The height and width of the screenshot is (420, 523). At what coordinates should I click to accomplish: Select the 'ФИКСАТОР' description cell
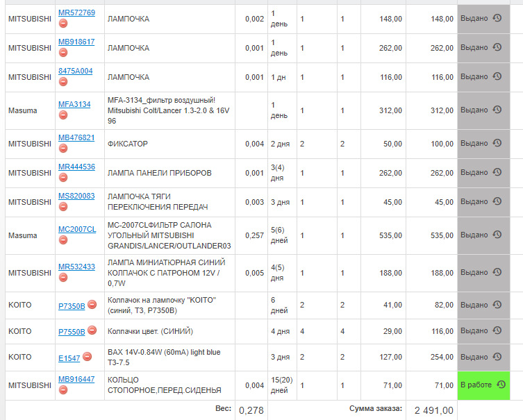tap(169, 144)
